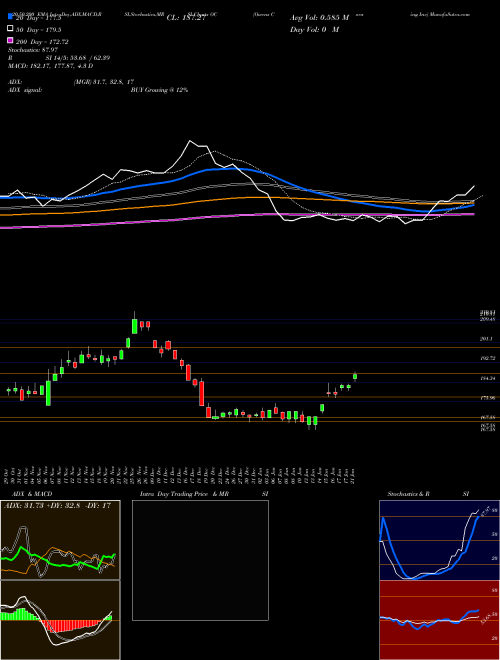The height and width of the screenshot is (660, 500).
Task: Open the blue Stochastics chart panel
Action: coord(439,540)
